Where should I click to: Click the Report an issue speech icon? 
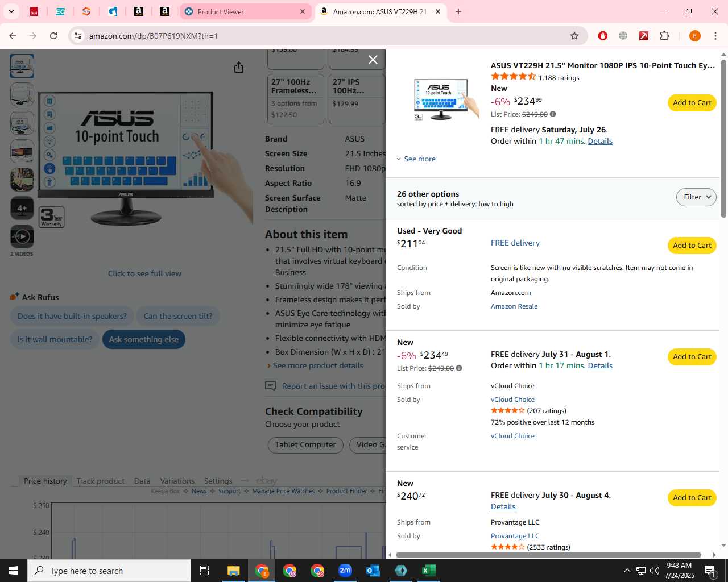pos(271,386)
